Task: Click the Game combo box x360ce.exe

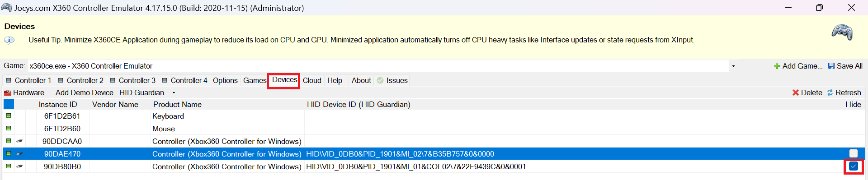Action: (378, 66)
